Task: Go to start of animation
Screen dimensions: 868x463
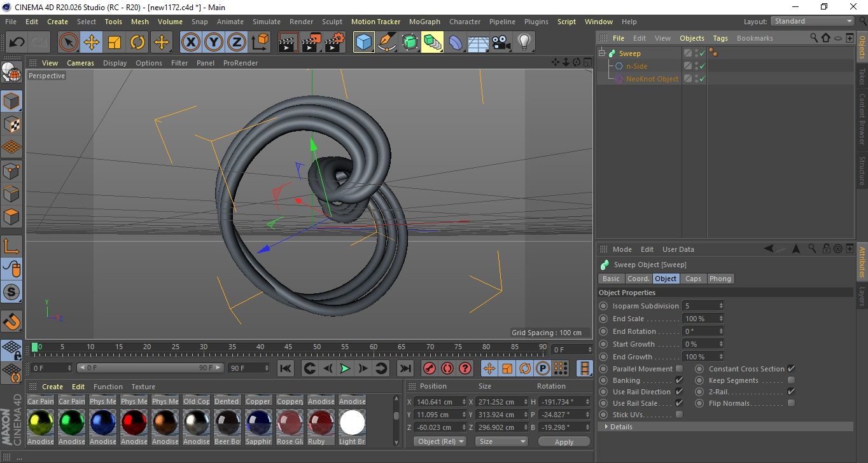Action: point(286,368)
